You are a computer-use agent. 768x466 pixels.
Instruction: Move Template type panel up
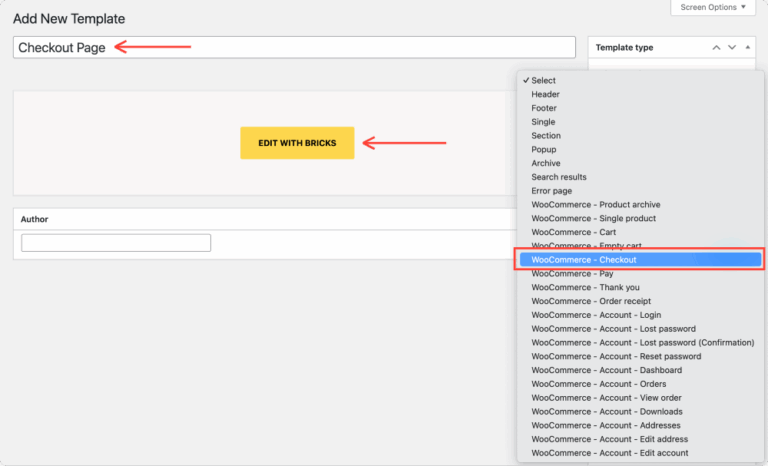[716, 48]
